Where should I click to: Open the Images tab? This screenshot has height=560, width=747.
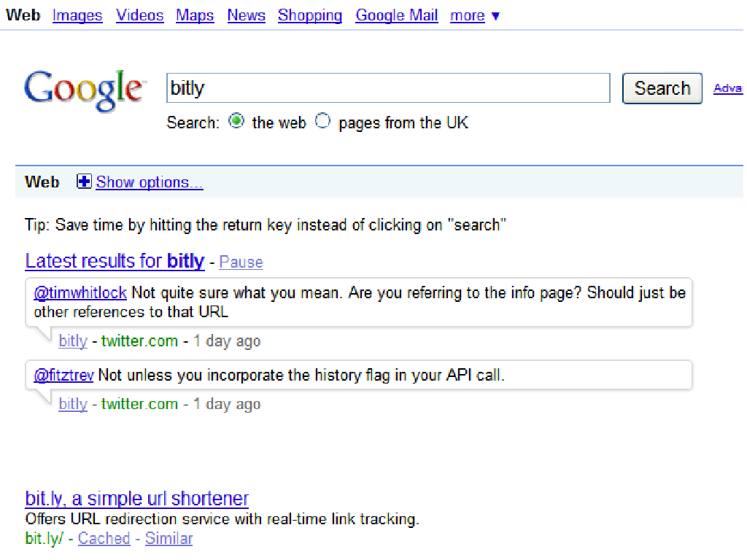coord(77,15)
